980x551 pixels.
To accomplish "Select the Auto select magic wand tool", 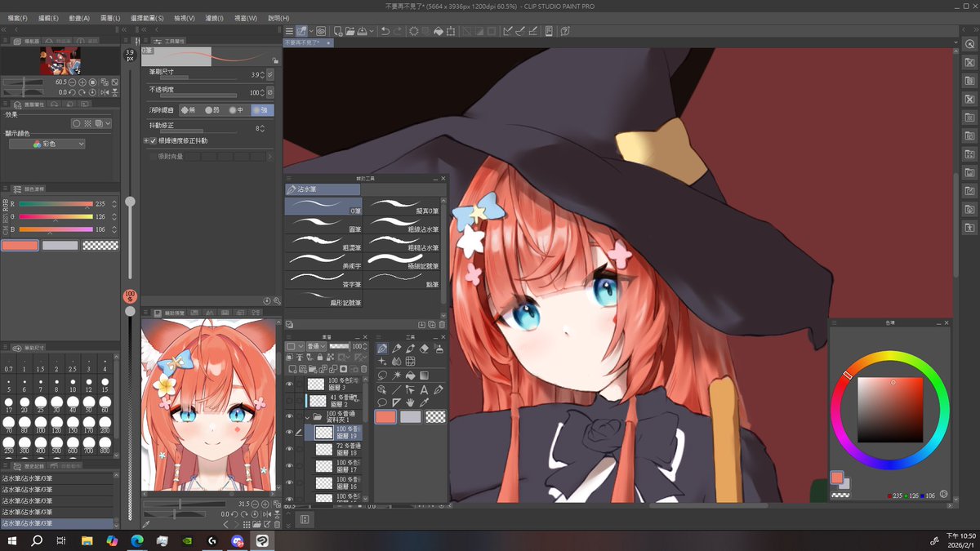I will tap(397, 375).
